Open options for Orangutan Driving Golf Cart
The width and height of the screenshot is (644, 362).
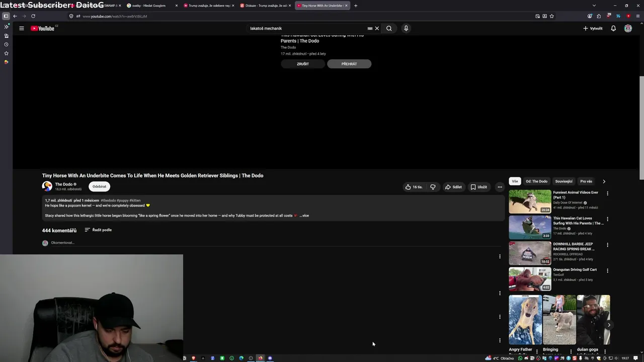click(607, 270)
